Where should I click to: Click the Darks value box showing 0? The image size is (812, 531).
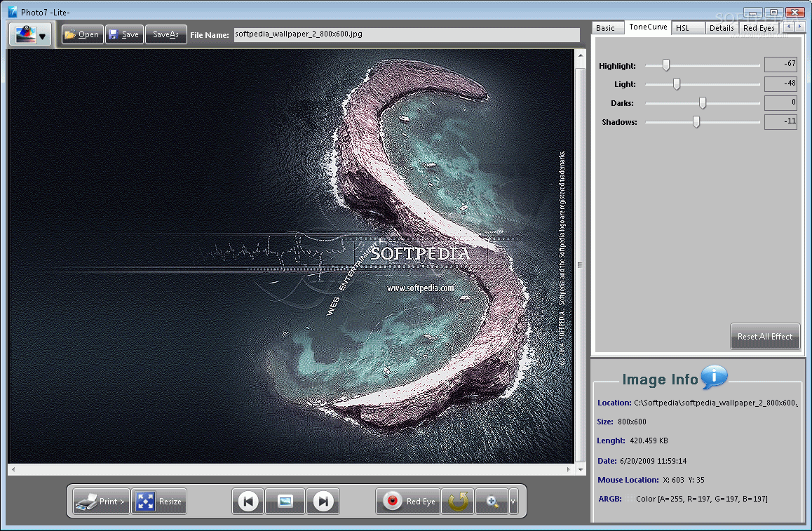click(x=780, y=102)
